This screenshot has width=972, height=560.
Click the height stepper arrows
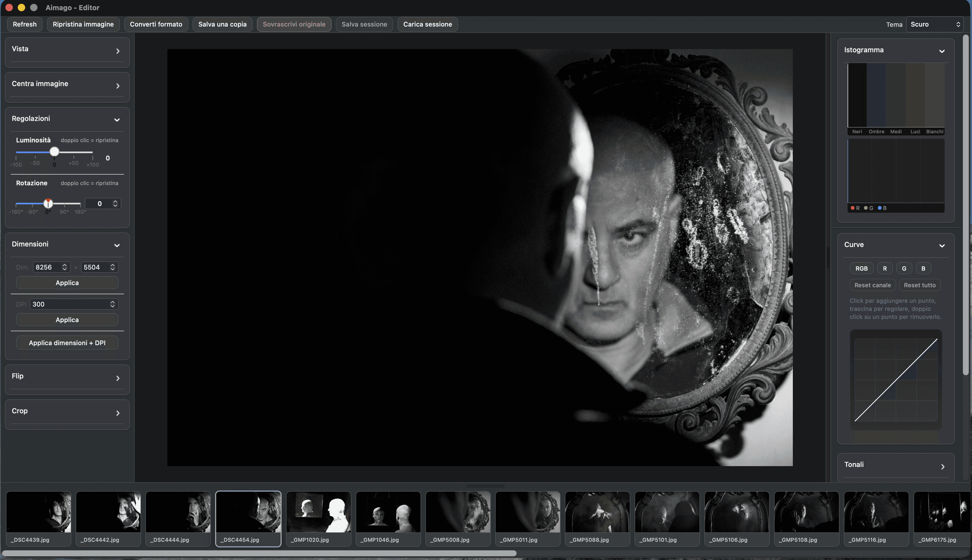(113, 267)
